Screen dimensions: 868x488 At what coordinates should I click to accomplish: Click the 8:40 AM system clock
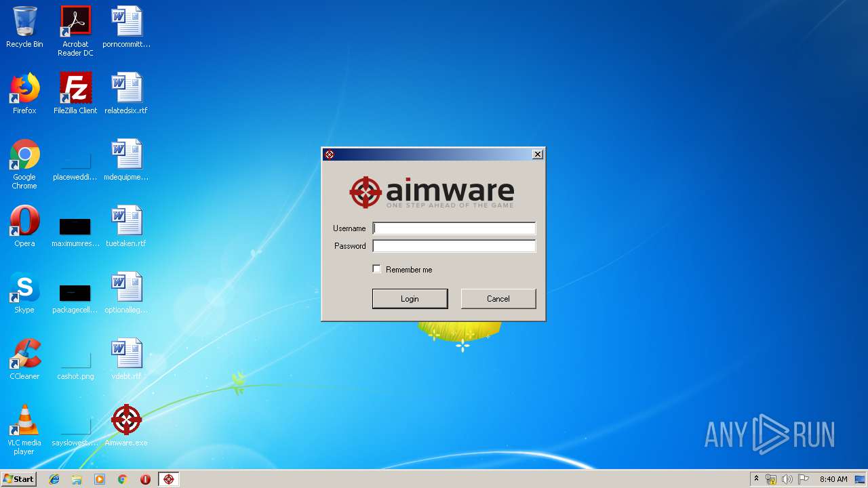tap(833, 479)
